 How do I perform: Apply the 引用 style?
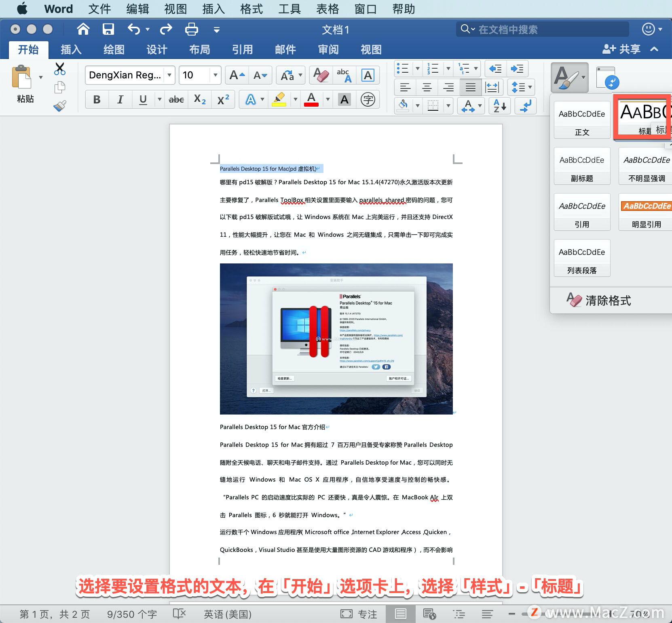coord(582,212)
